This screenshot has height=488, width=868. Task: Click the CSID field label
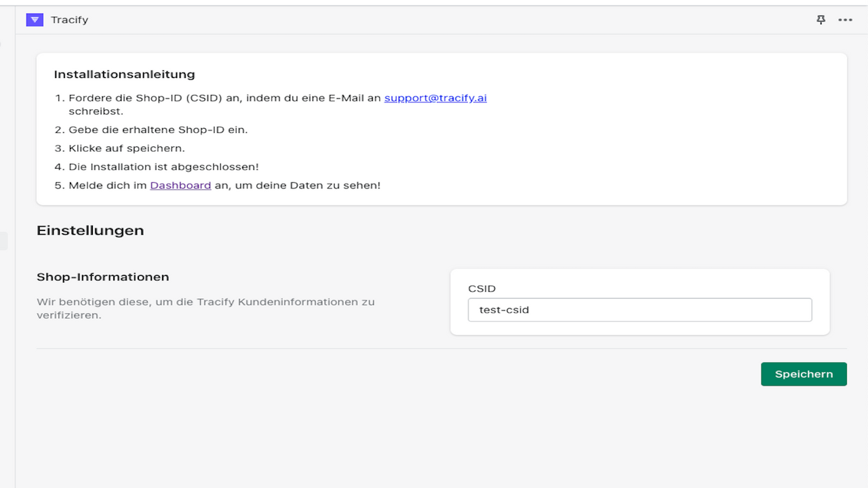482,289
